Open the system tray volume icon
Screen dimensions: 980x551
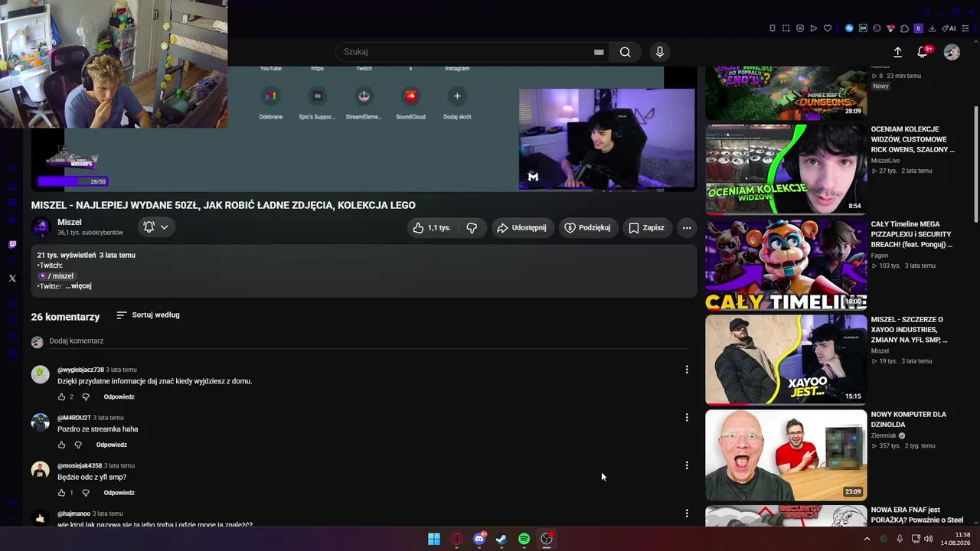(x=929, y=539)
